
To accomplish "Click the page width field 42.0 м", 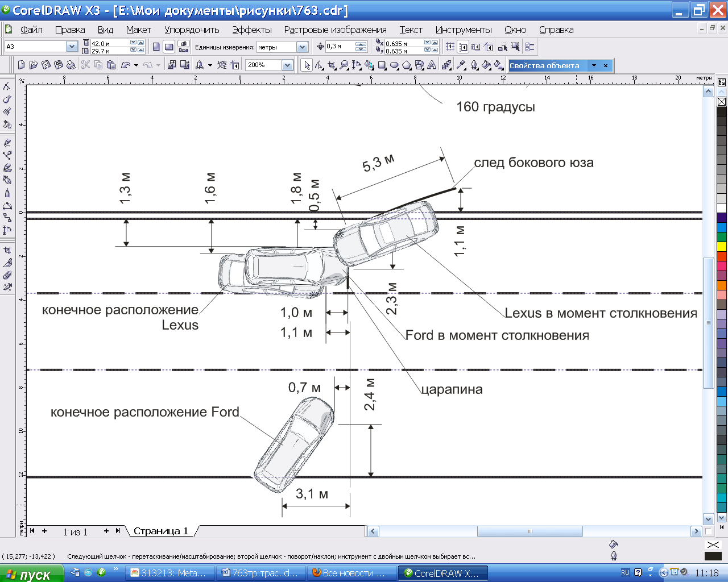I will tap(110, 43).
